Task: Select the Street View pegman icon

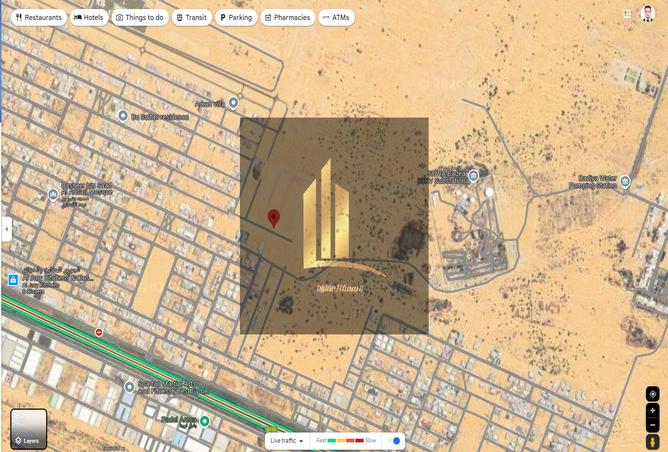Action: coord(652,441)
